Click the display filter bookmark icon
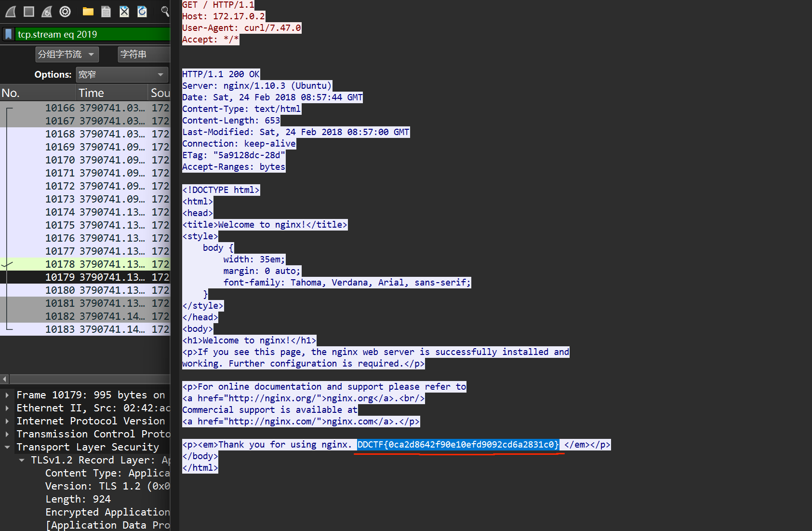Image resolution: width=812 pixels, height=531 pixels. [x=8, y=34]
